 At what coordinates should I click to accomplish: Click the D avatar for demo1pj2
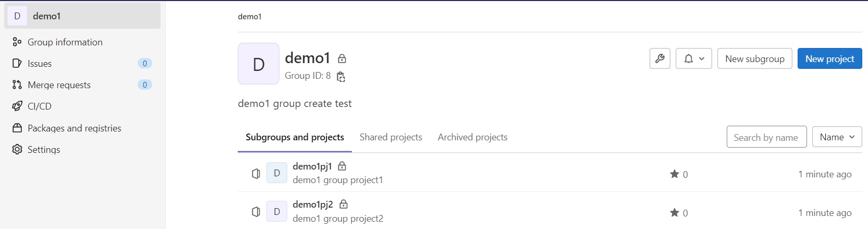tap(277, 211)
